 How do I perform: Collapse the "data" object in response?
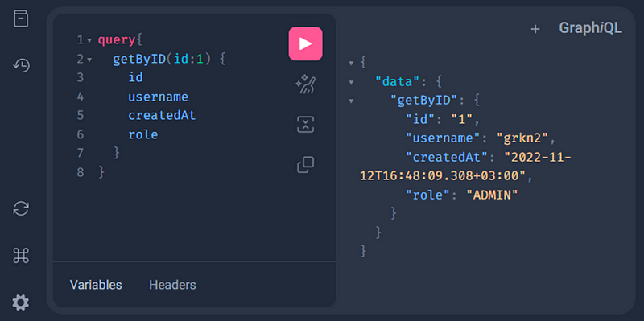(351, 82)
